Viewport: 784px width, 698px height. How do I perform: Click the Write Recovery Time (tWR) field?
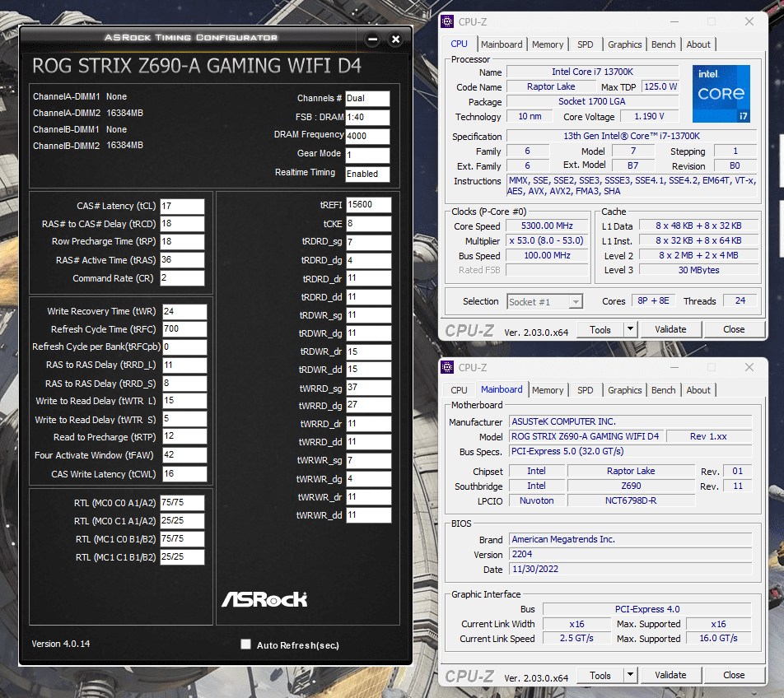click(184, 311)
